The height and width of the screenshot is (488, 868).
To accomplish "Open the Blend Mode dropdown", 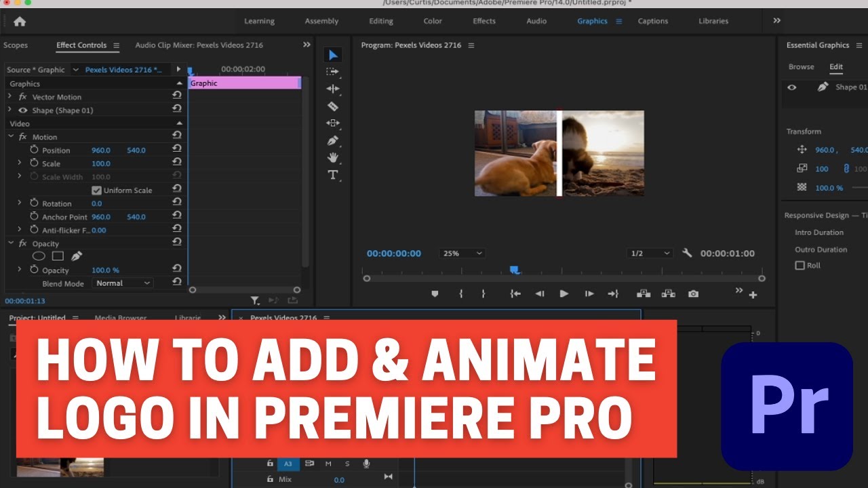I will pos(123,283).
